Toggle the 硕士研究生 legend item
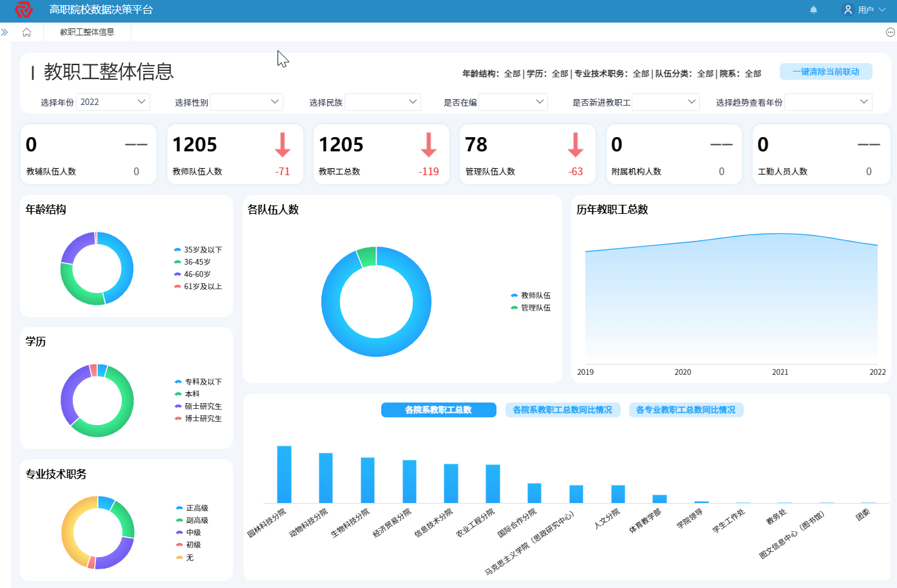 tap(198, 406)
